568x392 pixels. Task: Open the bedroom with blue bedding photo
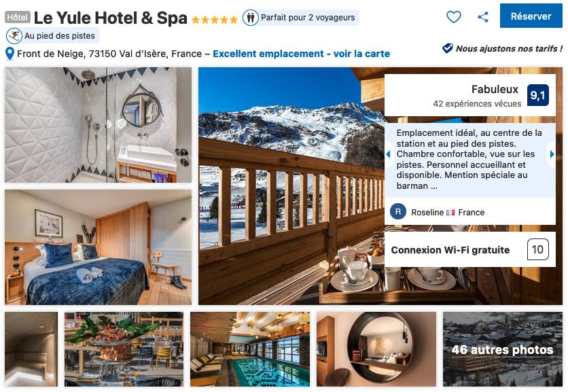[98, 247]
